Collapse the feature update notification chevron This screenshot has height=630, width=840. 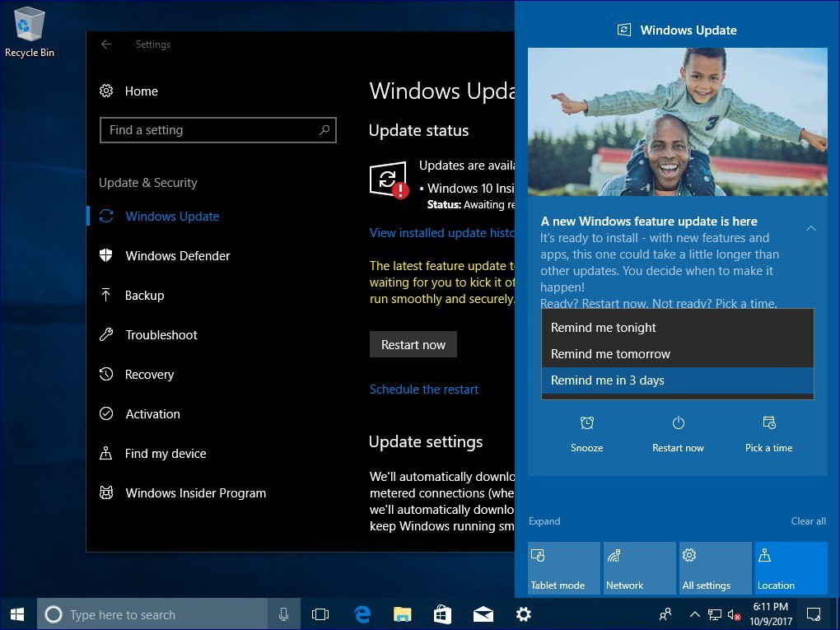(811, 228)
